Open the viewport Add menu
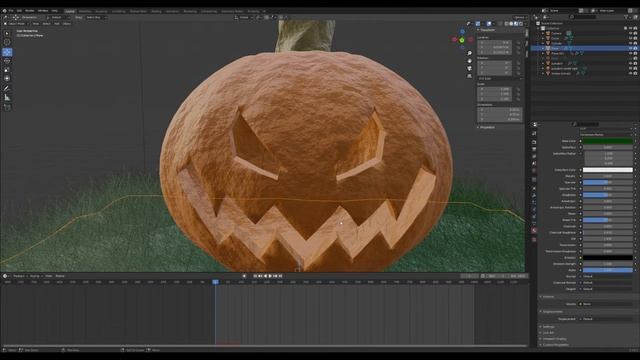Viewport: 640px width, 360px height. point(57,24)
